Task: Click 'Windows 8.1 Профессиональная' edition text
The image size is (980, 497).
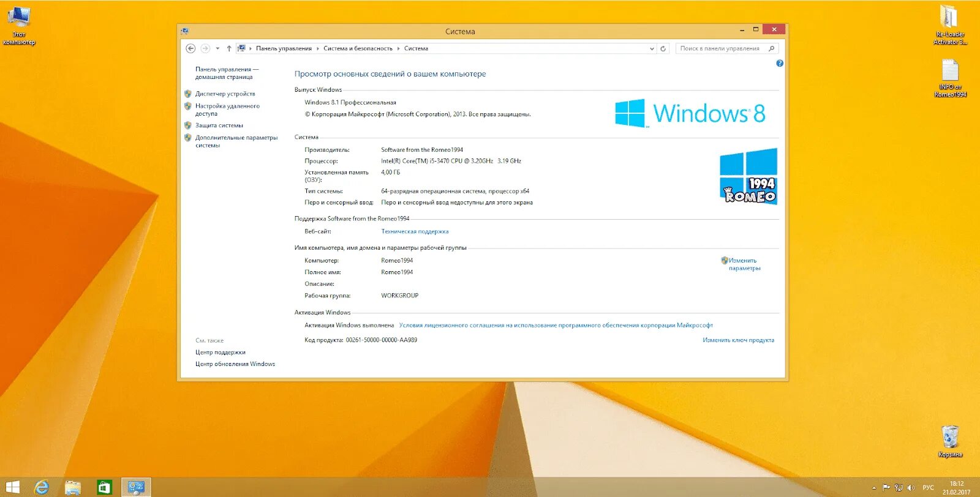Action: coord(350,103)
